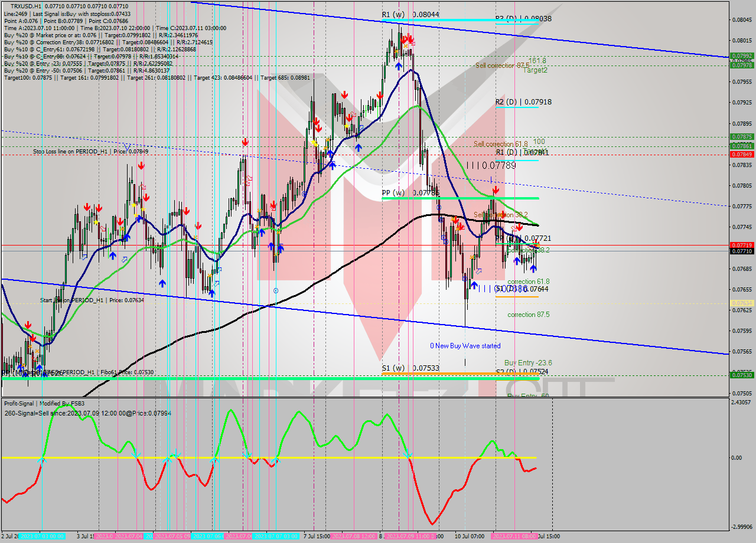Select the 2023.07.08 12:00 timestamp on the timeline
Screen dimensions: 756x543
(x=353, y=536)
